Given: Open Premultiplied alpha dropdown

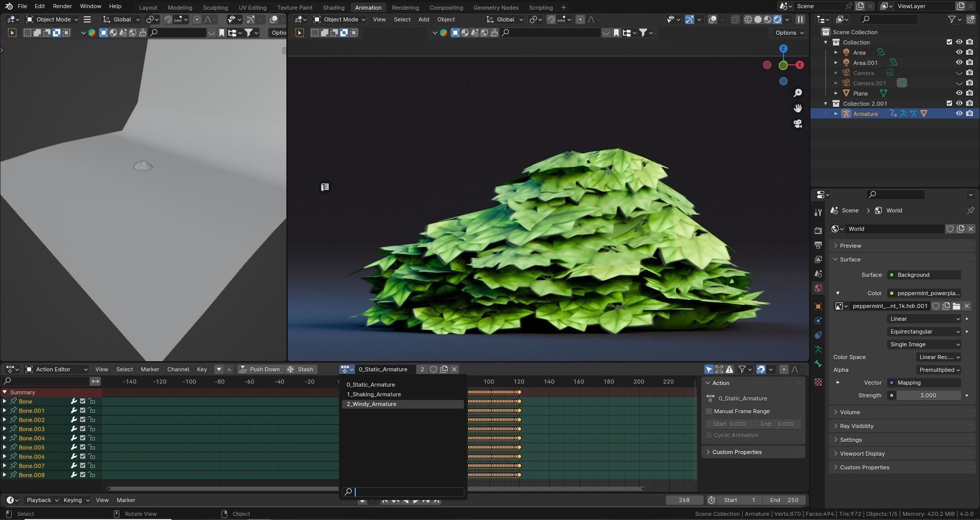Looking at the screenshot, I should (939, 370).
